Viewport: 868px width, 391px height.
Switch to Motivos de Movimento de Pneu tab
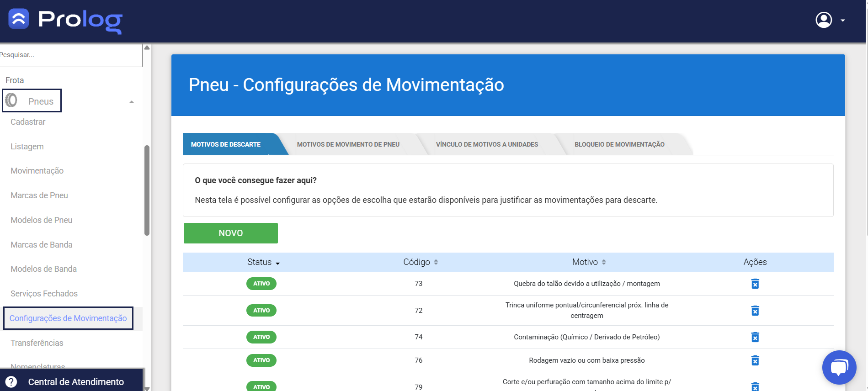pos(348,144)
